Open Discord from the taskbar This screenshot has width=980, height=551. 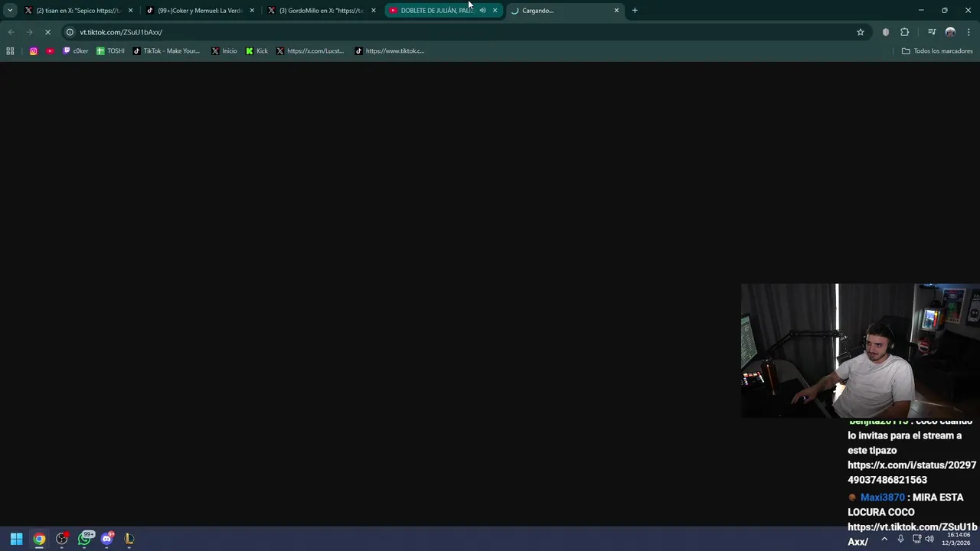(x=107, y=539)
